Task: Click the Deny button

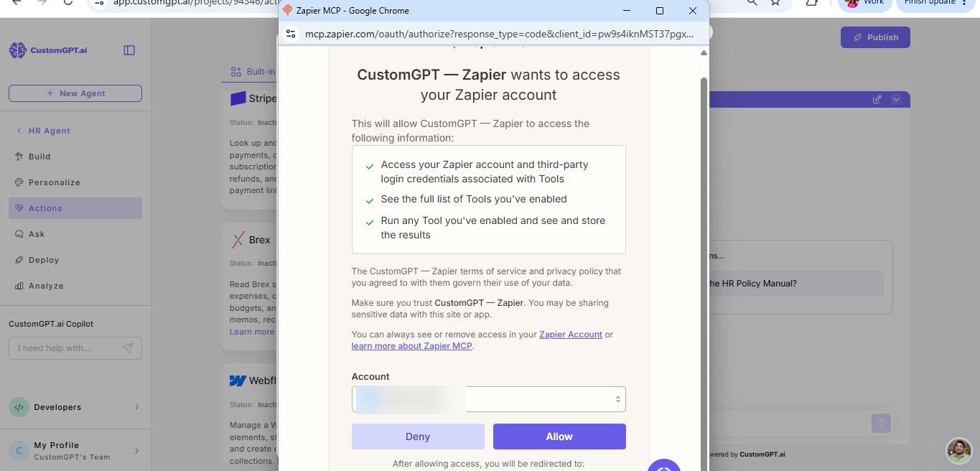Action: [418, 437]
